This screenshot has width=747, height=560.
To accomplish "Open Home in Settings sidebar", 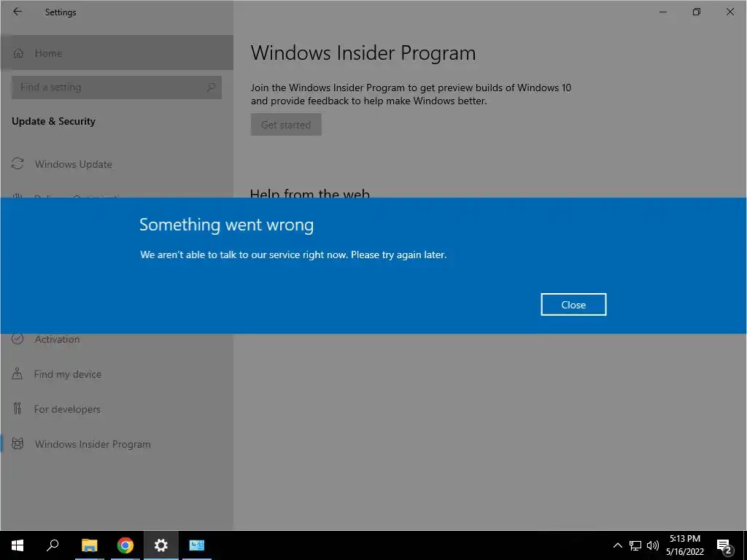I will (117, 52).
